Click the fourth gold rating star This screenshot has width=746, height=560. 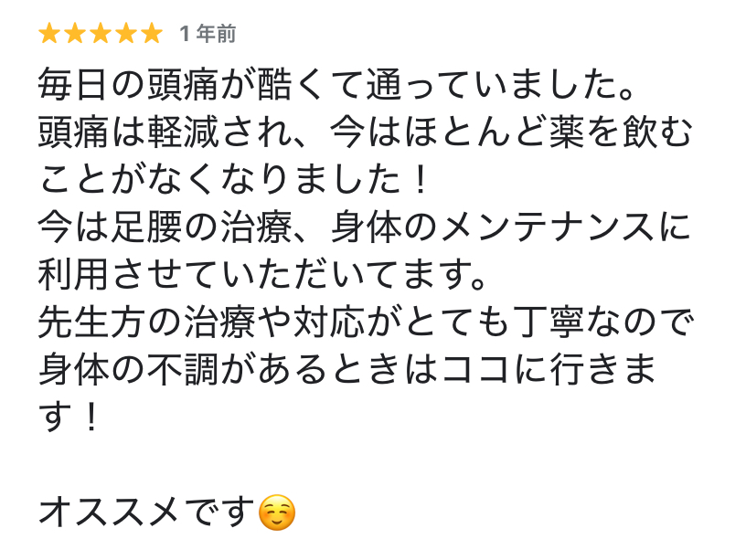[x=125, y=34]
